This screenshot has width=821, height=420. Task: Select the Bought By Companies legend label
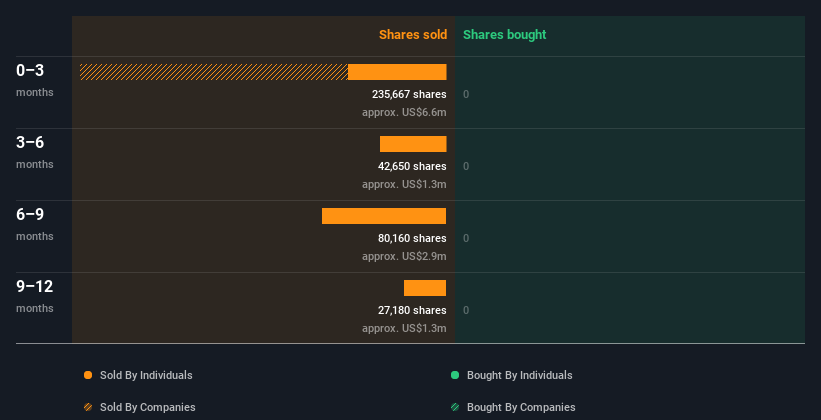(x=521, y=407)
